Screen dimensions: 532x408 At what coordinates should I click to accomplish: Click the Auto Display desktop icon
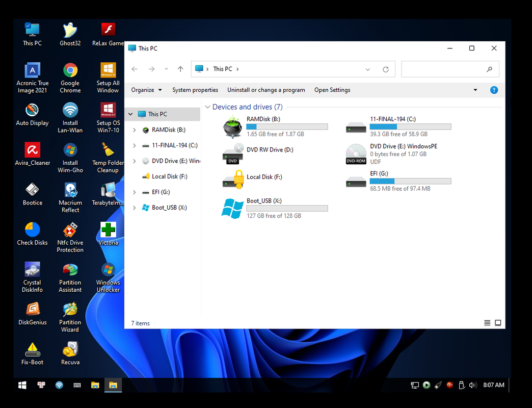(x=32, y=115)
